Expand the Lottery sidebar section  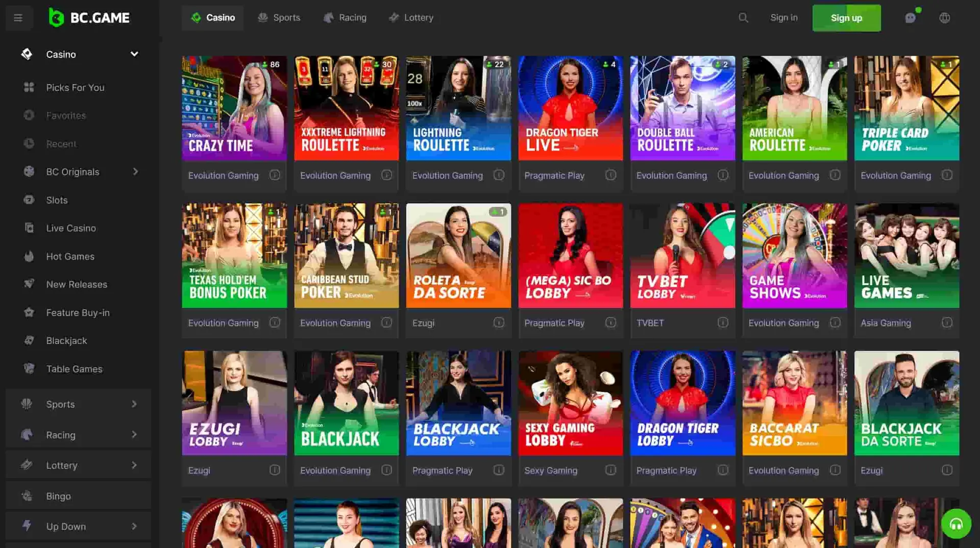coord(134,465)
